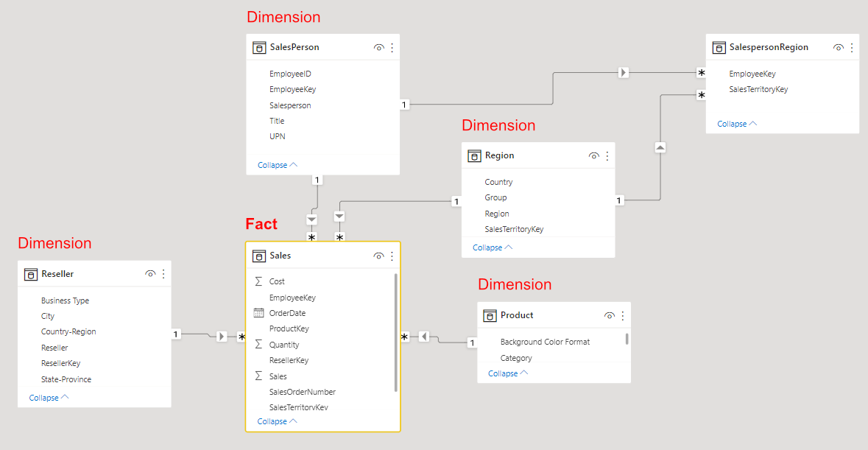Open Product table more options menu
The height and width of the screenshot is (450, 868).
(623, 315)
